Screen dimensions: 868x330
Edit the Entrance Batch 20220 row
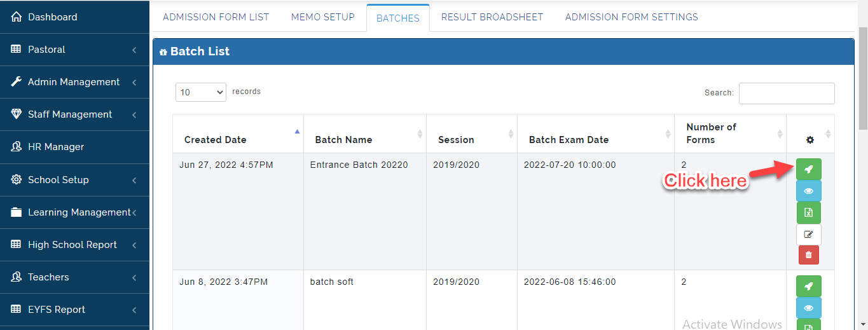808,234
